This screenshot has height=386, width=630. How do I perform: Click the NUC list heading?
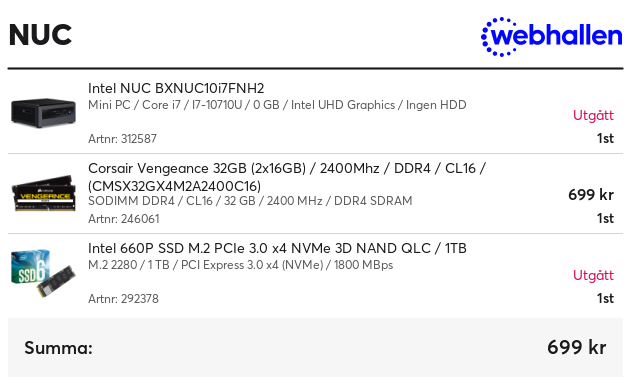pyautogui.click(x=40, y=35)
